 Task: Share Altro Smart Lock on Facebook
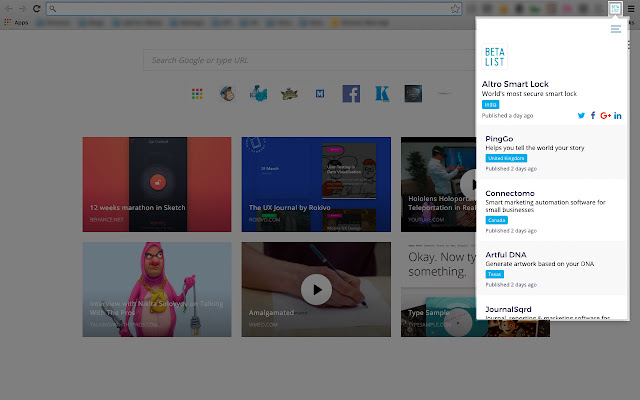[x=593, y=116]
